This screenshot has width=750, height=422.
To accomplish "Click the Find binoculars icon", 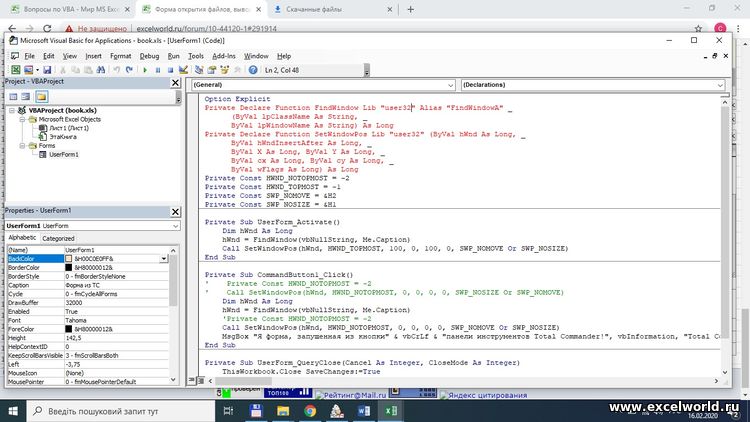I will pos(100,70).
